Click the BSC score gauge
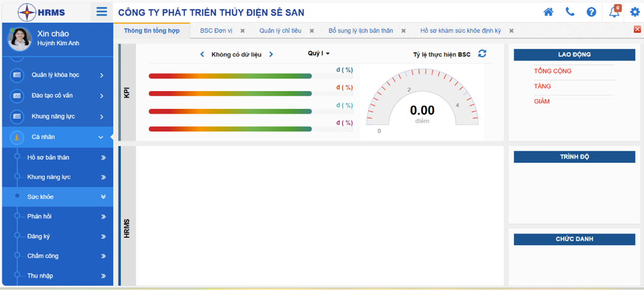Screen dimensions: 644x290 [x=422, y=101]
